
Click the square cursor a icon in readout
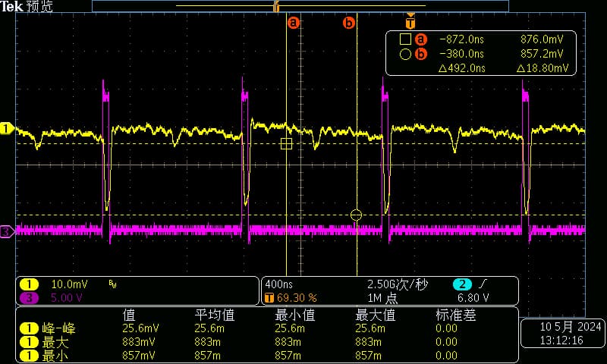(x=406, y=39)
